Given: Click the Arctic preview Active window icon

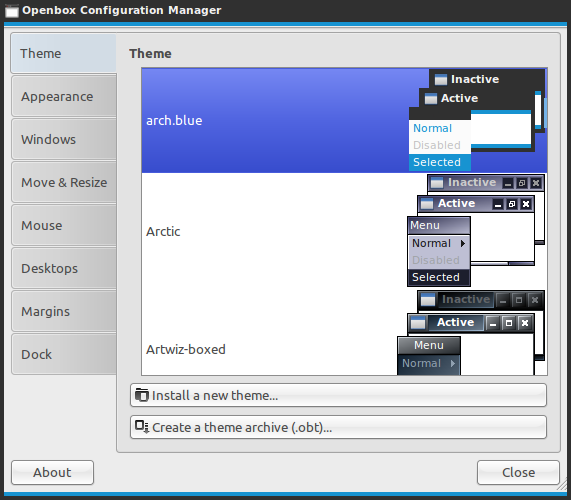Looking at the screenshot, I should 427,204.
